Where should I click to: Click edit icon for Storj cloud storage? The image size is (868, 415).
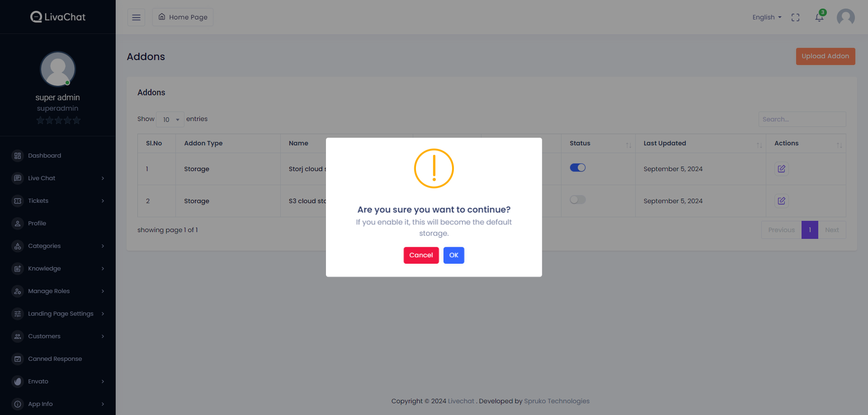click(x=781, y=169)
